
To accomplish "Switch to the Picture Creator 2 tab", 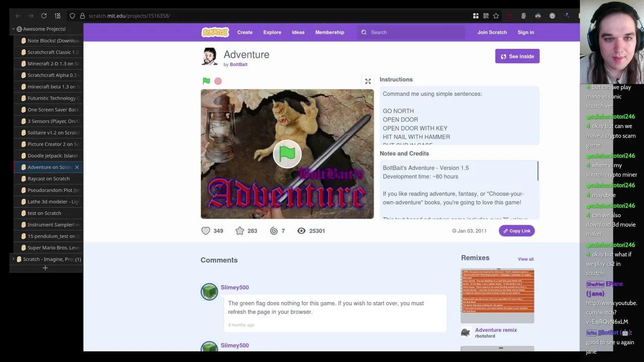I will (49, 144).
